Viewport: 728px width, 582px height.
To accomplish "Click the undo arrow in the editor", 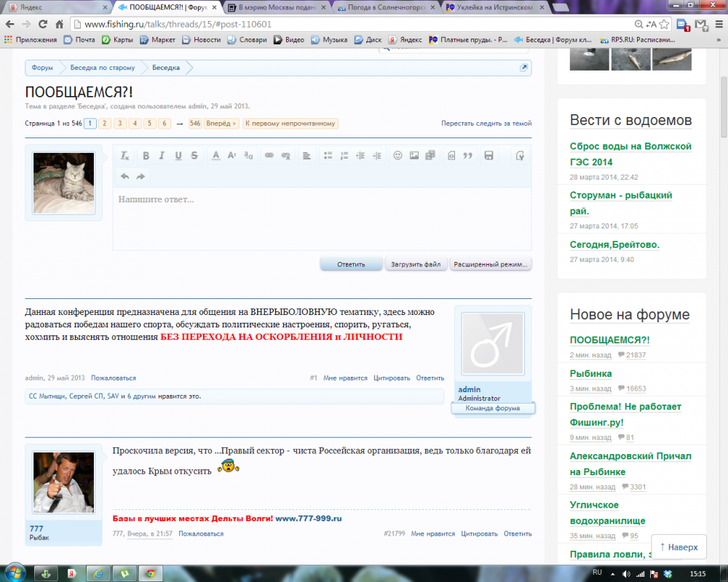I will 124,176.
